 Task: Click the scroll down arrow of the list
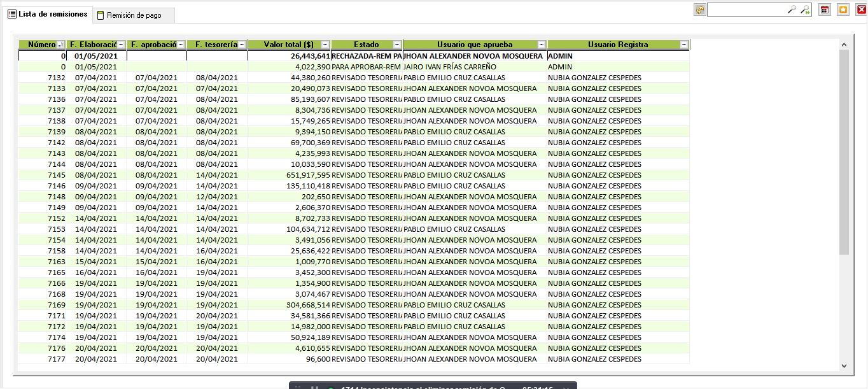[844, 365]
